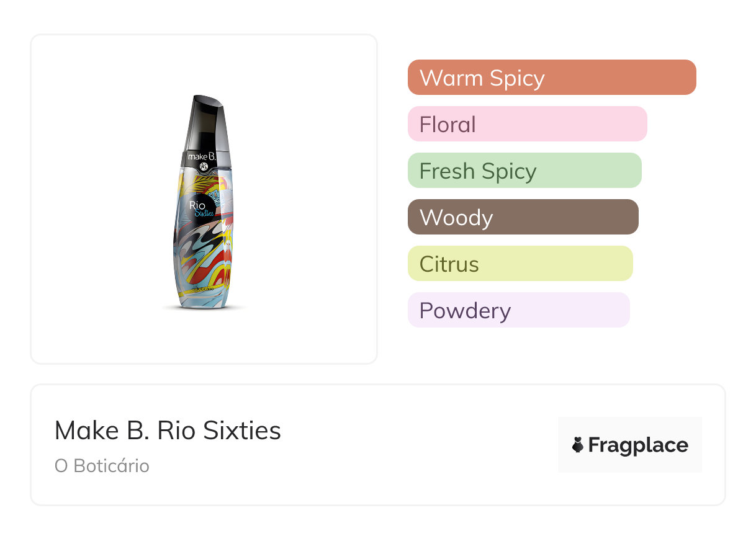Click the O Boticário brand name
Screen dimensions: 756x536
tap(102, 466)
